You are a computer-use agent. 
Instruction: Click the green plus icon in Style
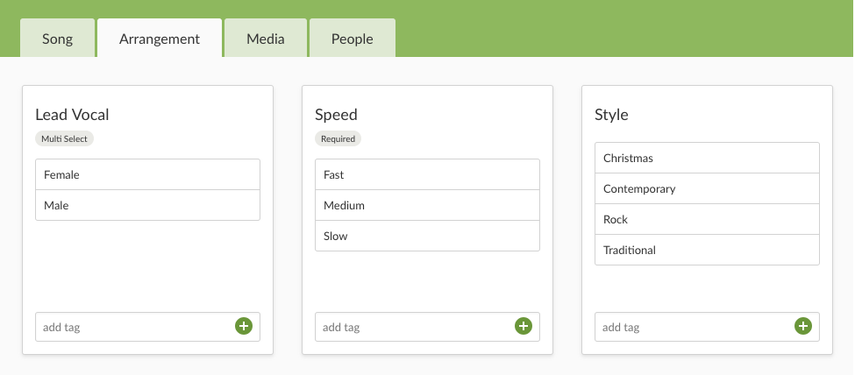click(803, 326)
